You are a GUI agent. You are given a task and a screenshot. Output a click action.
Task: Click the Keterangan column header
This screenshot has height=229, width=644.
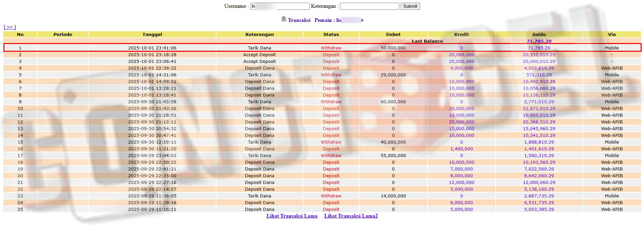click(259, 34)
